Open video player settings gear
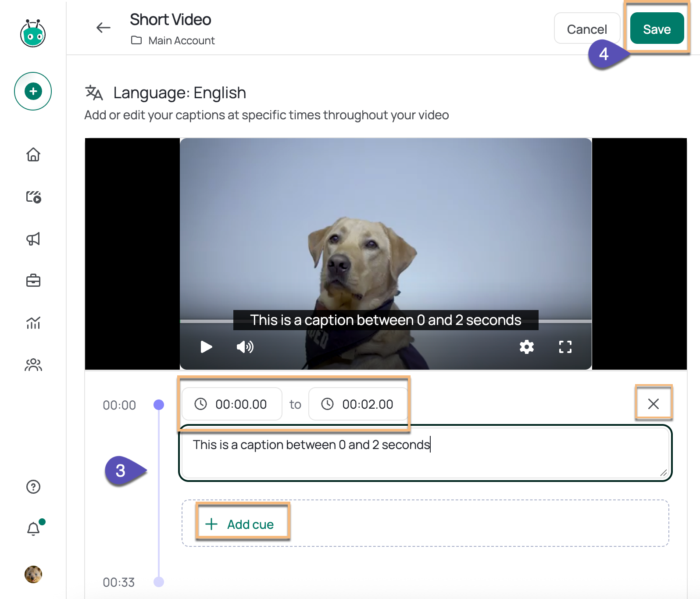 [x=527, y=347]
